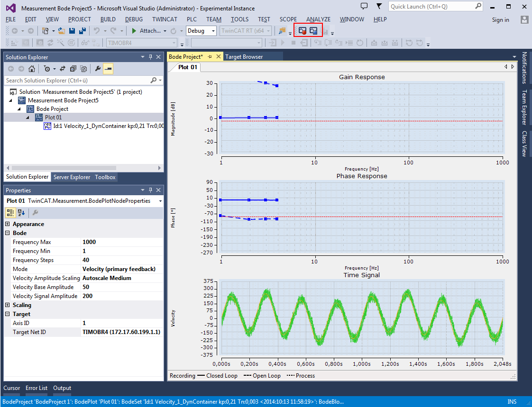The width and height of the screenshot is (532, 407).
Task: Click the Home icon in Solution Explorer
Action: tap(31, 69)
